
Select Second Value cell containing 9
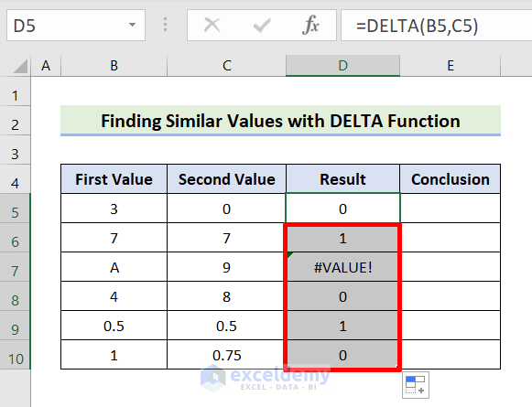point(227,267)
